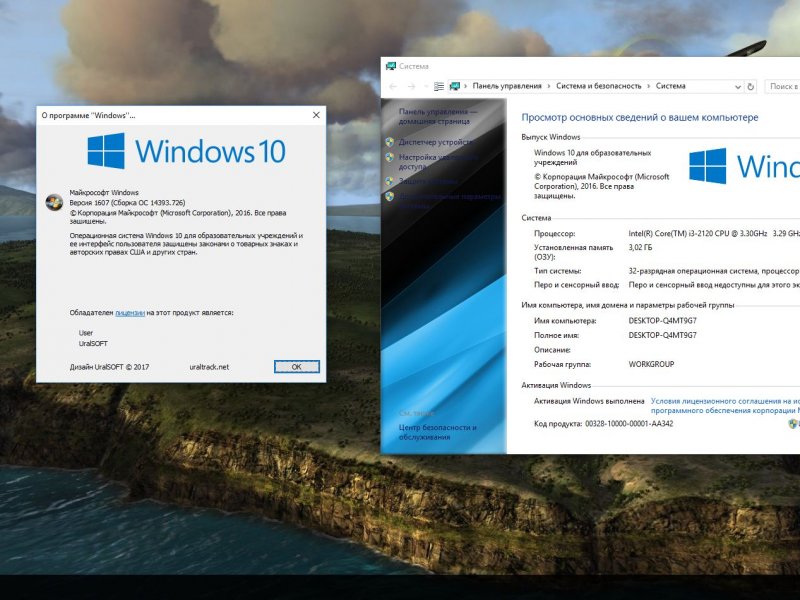This screenshot has width=800, height=600.
Task: Click the 3,02 ГБ installed memory value
Action: (640, 247)
